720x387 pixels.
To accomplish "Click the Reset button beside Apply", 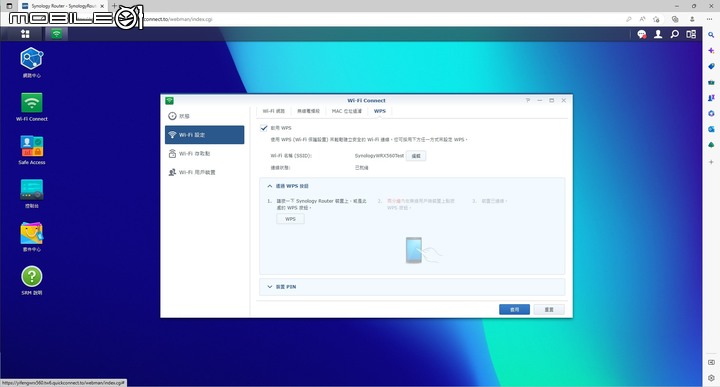I will tap(549, 309).
